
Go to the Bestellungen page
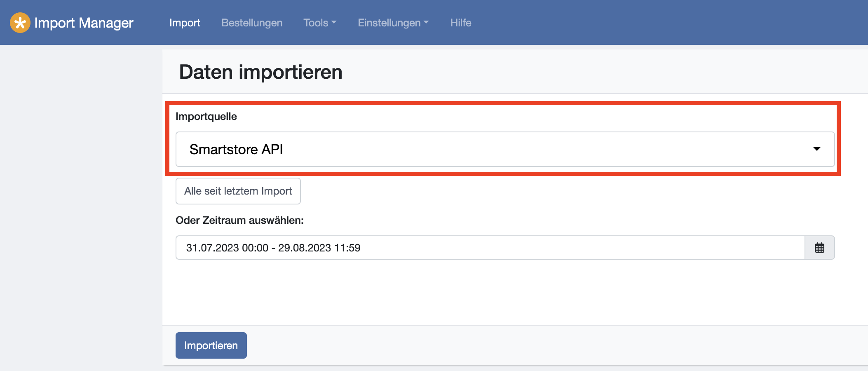click(252, 23)
